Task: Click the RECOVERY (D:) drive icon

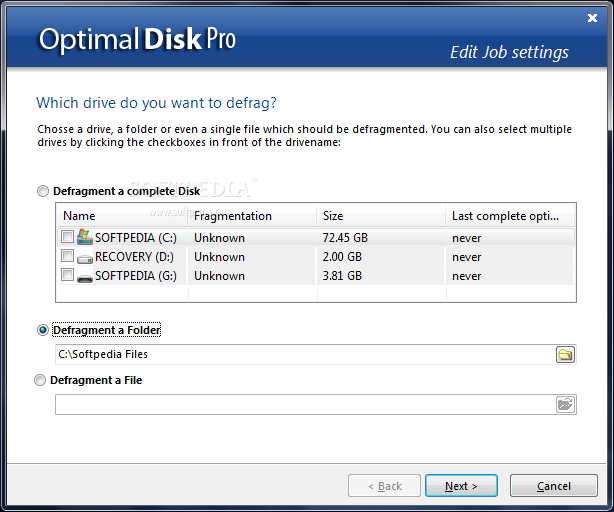Action: click(85, 258)
